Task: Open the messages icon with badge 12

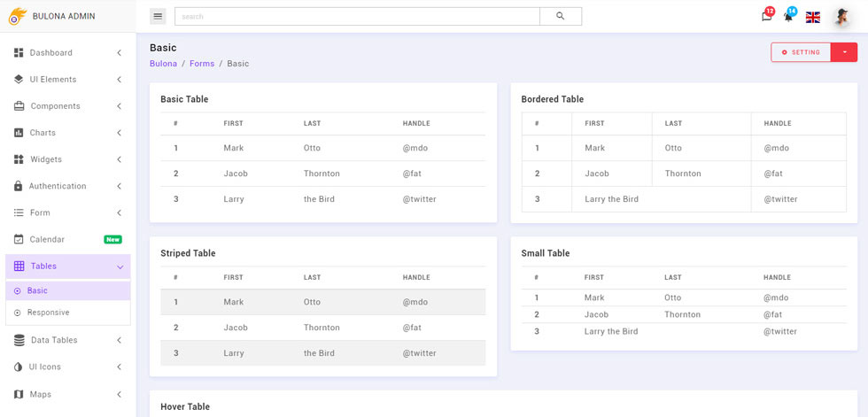Action: 767,15
